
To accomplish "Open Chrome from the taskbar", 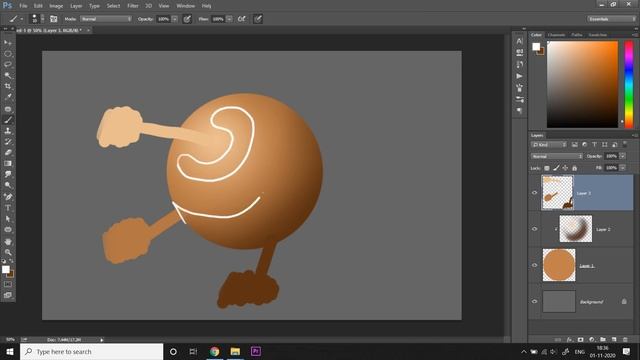I will pyautogui.click(x=214, y=351).
